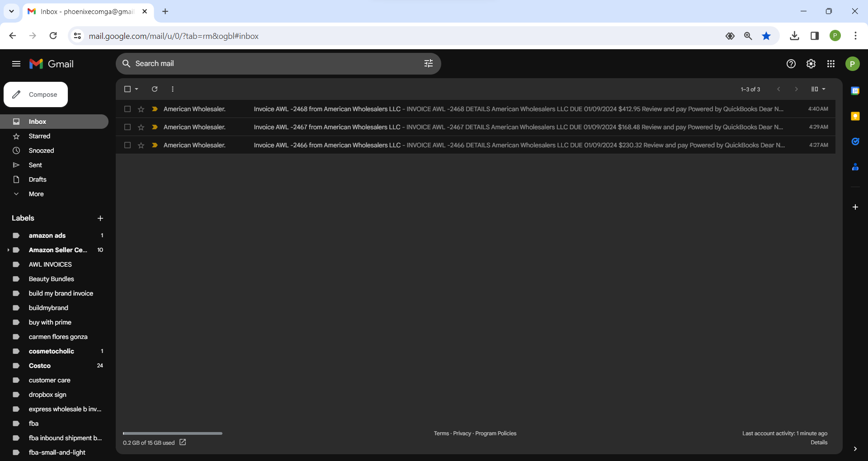Reload the page in Chrome
The width and height of the screenshot is (868, 461).
click(x=53, y=36)
